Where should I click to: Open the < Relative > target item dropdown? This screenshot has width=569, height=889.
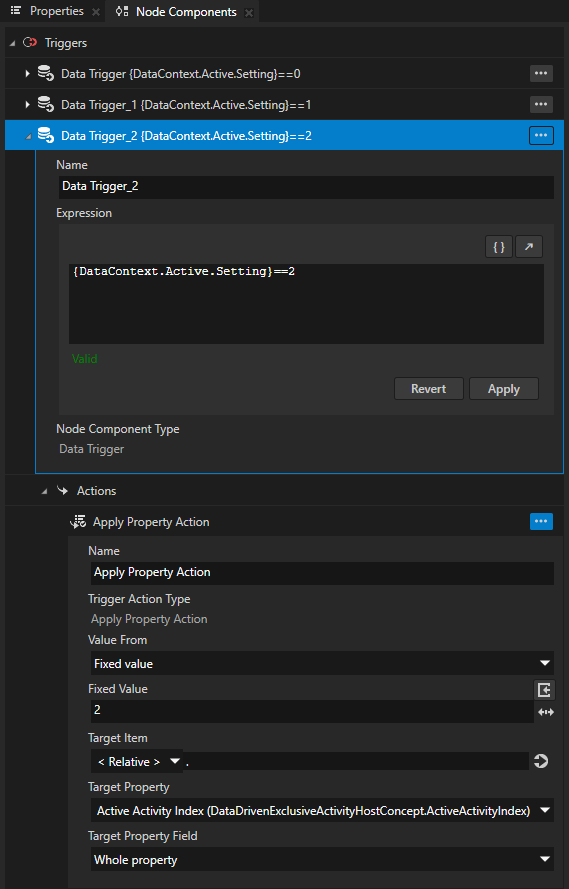coord(137,761)
